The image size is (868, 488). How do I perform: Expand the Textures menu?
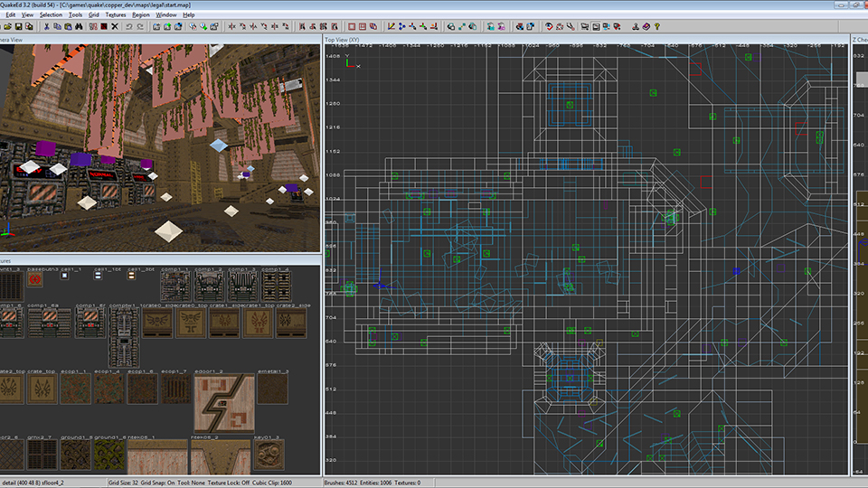[x=116, y=14]
